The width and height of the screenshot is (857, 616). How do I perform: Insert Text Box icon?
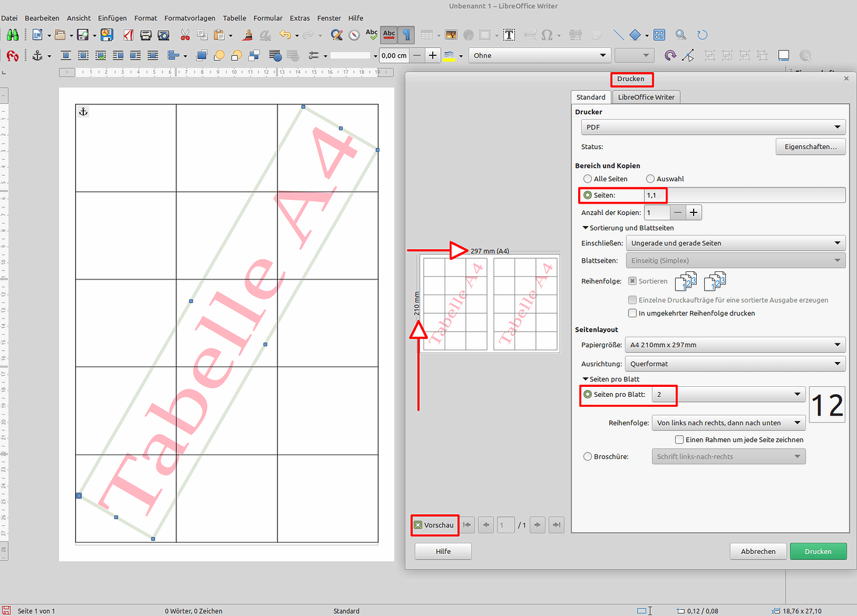pyautogui.click(x=509, y=35)
